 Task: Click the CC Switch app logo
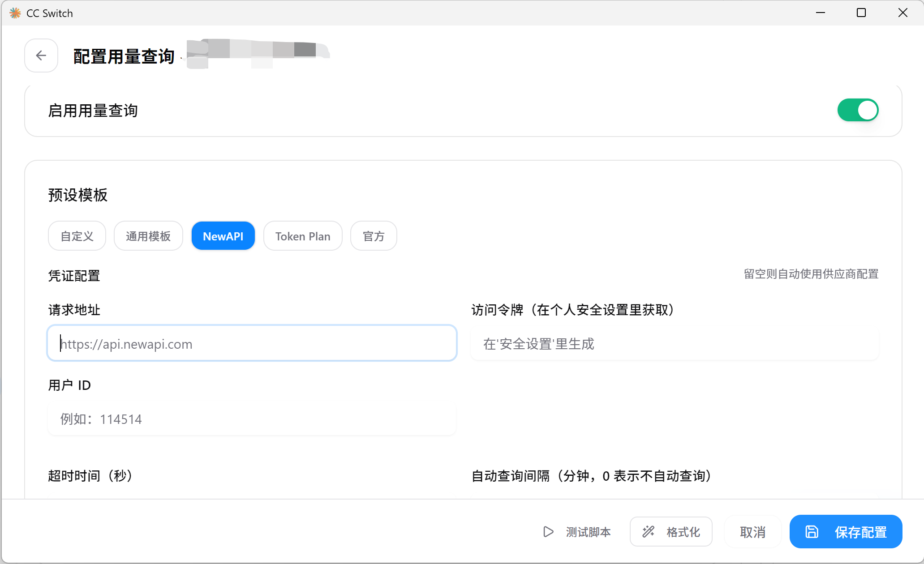[x=15, y=13]
